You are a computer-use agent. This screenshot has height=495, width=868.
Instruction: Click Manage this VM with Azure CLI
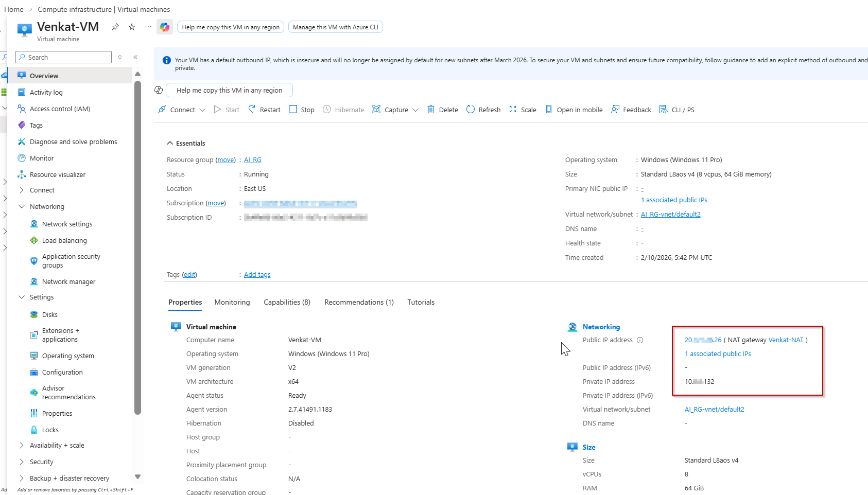[336, 27]
